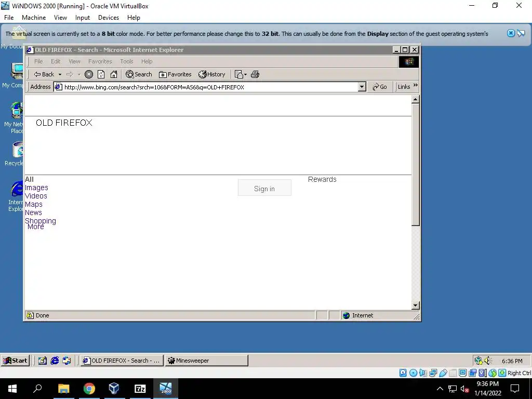Image resolution: width=532 pixels, height=399 pixels.
Task: Click VirtualBox USB status icon
Action: pyautogui.click(x=443, y=373)
